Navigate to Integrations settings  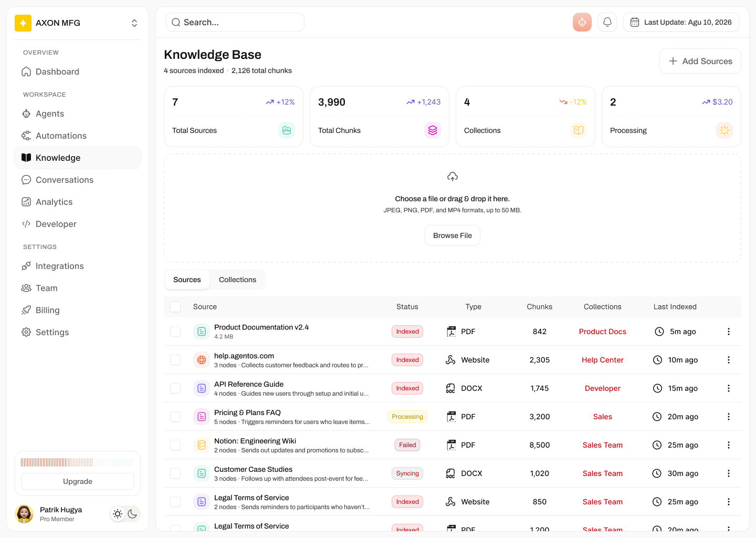pyautogui.click(x=78, y=266)
